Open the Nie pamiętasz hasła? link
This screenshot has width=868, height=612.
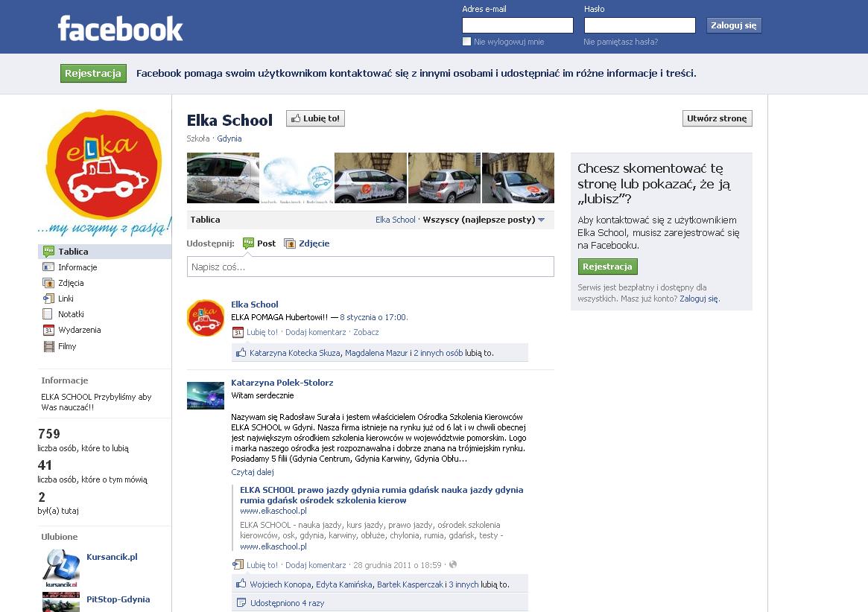click(x=621, y=42)
